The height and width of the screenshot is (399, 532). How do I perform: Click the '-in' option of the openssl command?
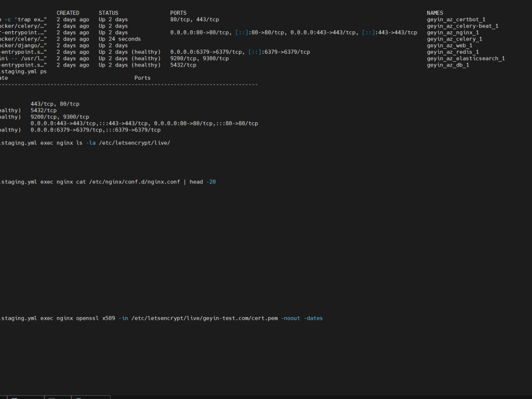click(x=123, y=318)
